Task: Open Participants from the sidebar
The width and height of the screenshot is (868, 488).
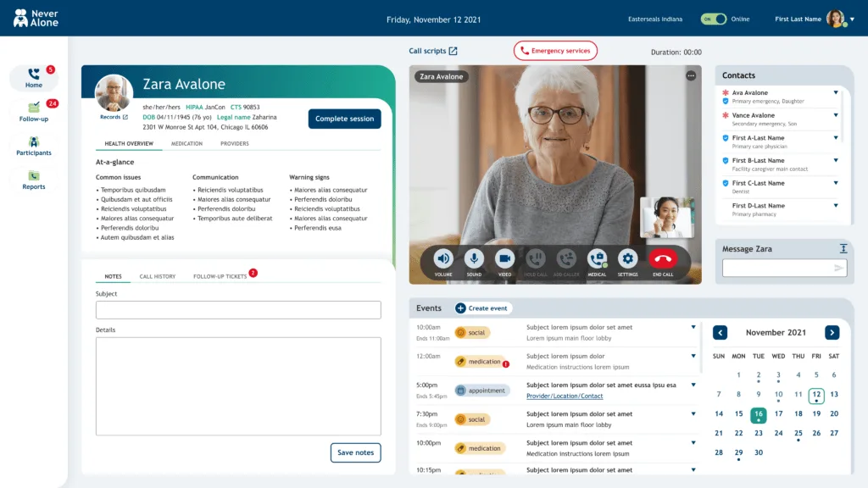Action: click(x=34, y=146)
